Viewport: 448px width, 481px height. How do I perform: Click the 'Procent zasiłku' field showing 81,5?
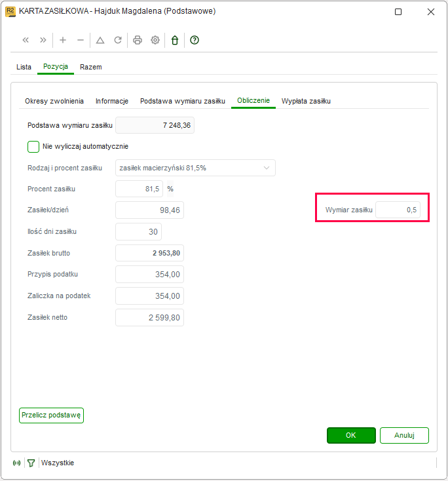(140, 189)
